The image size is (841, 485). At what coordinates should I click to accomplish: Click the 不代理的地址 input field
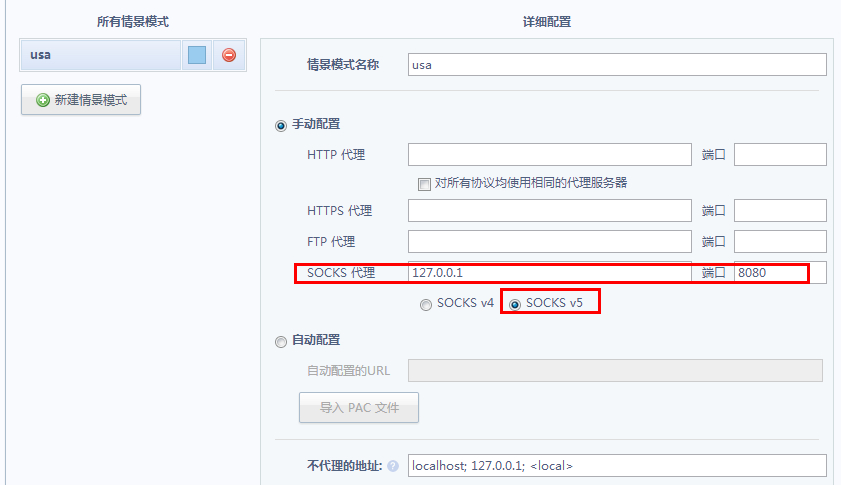[617, 466]
